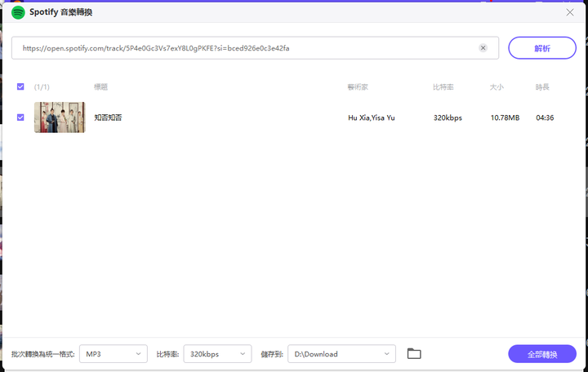The width and height of the screenshot is (588, 372).
Task: Click the artist text Hu Xia,Yisa Yu
Action: [x=372, y=117]
